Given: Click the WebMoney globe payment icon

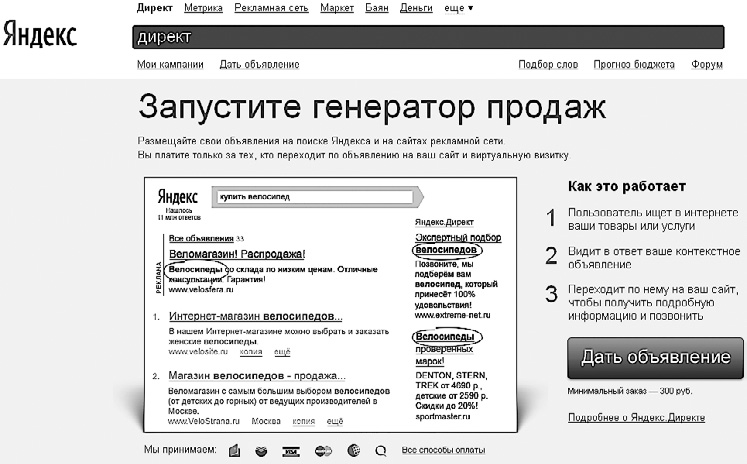Looking at the screenshot, I should [x=353, y=450].
